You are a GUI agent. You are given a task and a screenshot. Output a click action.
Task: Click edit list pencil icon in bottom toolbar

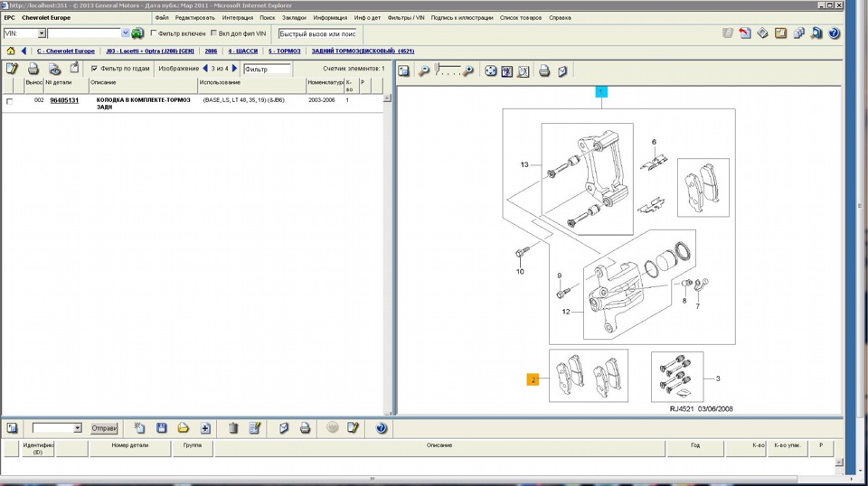tap(255, 428)
